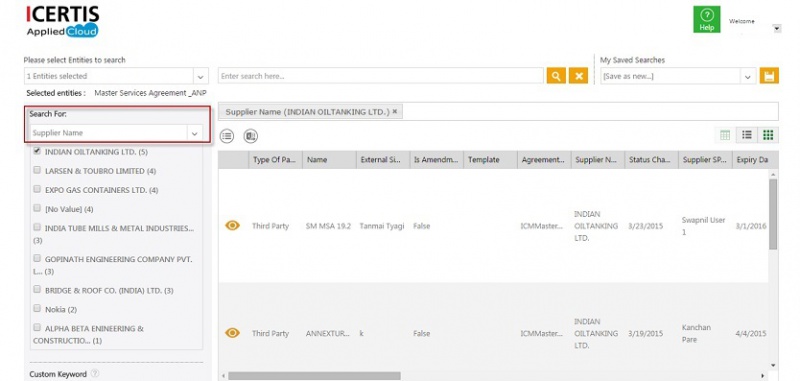The width and height of the screenshot is (800, 381).
Task: Click the orange magnifier search button
Action: tap(556, 76)
